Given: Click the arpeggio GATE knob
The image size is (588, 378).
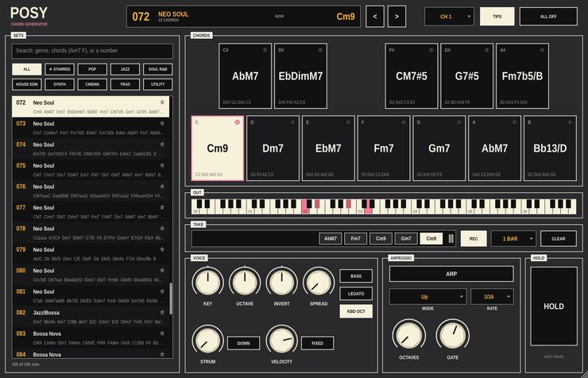Looking at the screenshot, I should pyautogui.click(x=453, y=335).
